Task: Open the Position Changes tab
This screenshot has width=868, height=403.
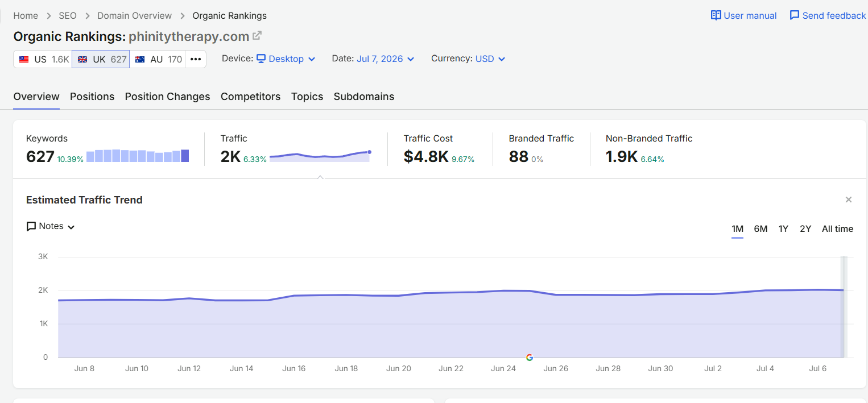Action: pyautogui.click(x=168, y=97)
